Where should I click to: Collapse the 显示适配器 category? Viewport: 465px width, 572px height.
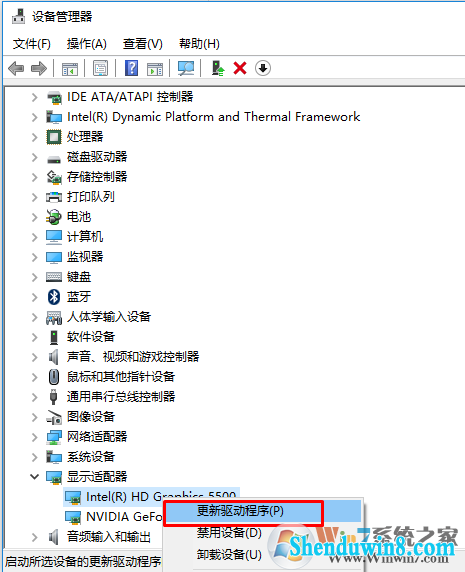pos(35,476)
